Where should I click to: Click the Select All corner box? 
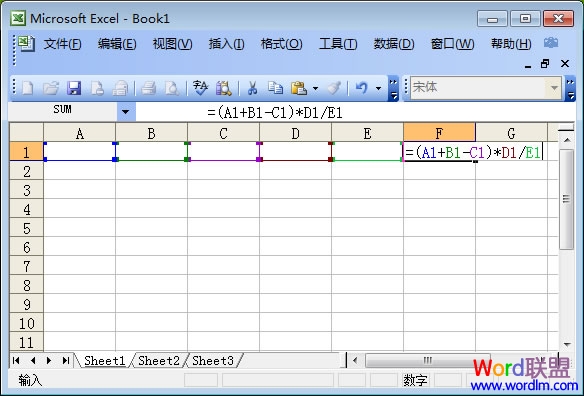pos(26,133)
